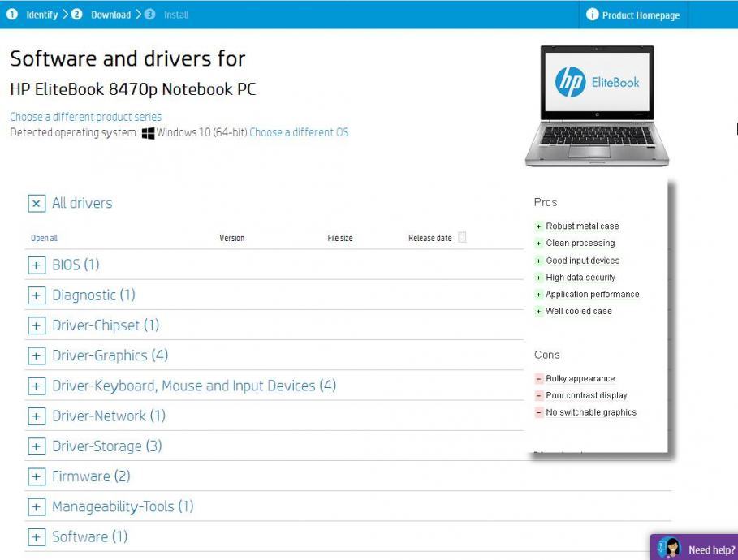Click the step 3 Install circle icon
This screenshot has width=738, height=560.
[150, 15]
